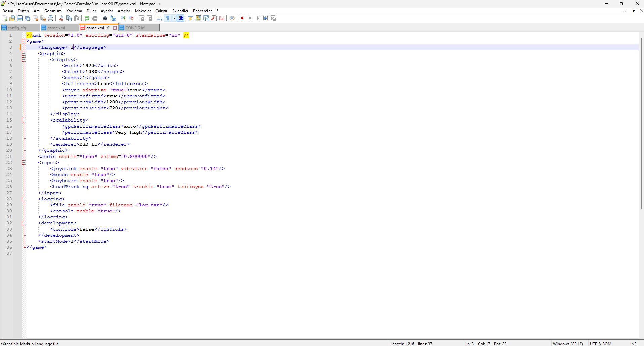Open the Düzen menu
644x346 pixels.
pos(23,11)
